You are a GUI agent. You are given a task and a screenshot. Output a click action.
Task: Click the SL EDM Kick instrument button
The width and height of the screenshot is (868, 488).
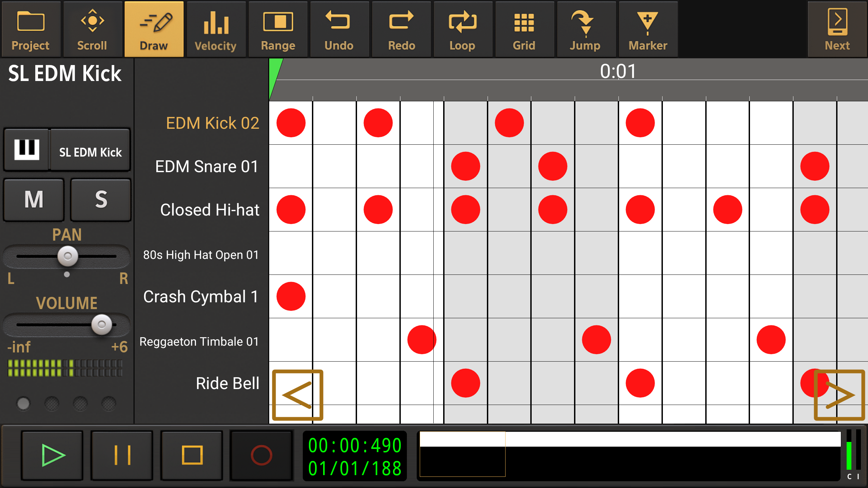pos(90,149)
